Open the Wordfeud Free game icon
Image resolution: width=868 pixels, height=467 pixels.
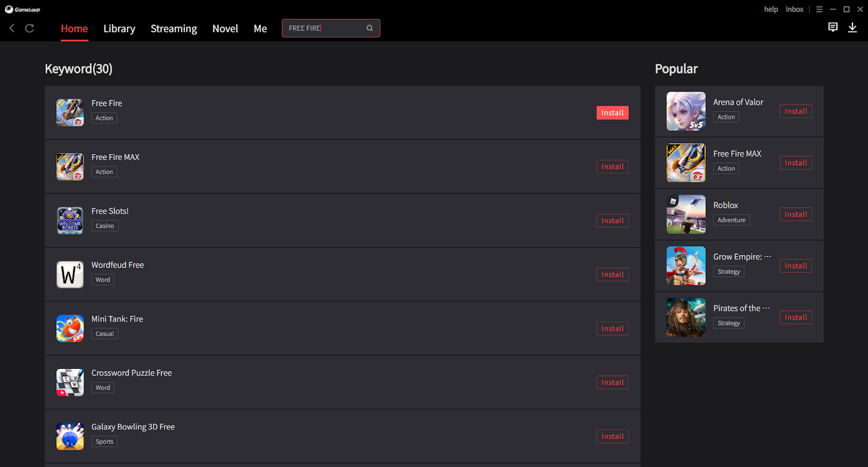70,274
